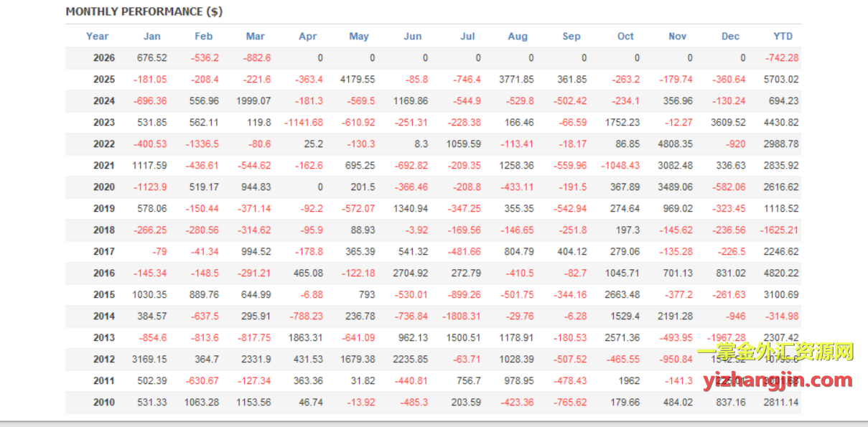The width and height of the screenshot is (868, 427).
Task: Click the 4808.35 value in Nov 2022
Action: (x=676, y=144)
